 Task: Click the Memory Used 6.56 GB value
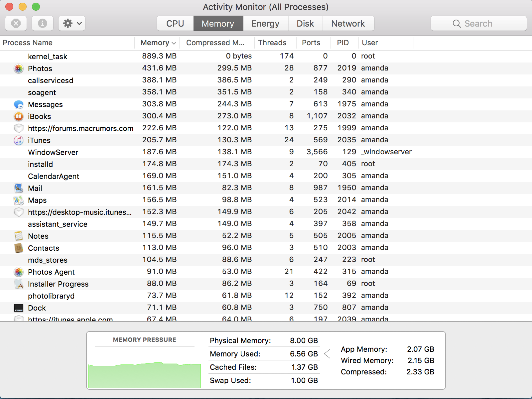[x=304, y=354]
